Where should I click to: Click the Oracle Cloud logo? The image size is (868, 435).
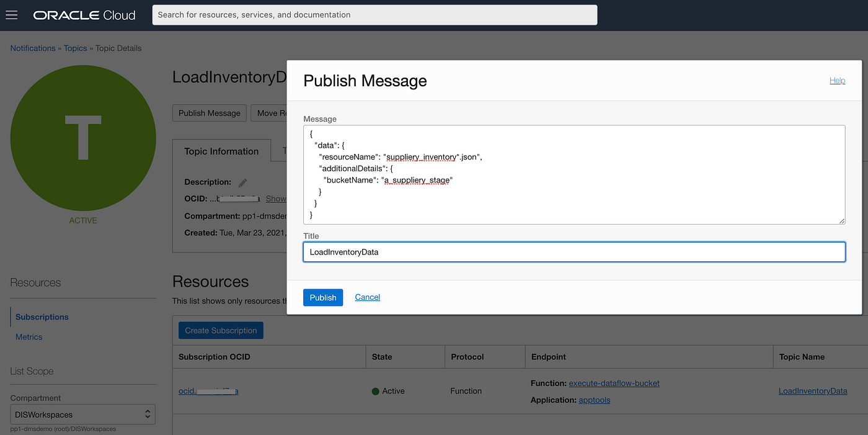pyautogui.click(x=84, y=16)
